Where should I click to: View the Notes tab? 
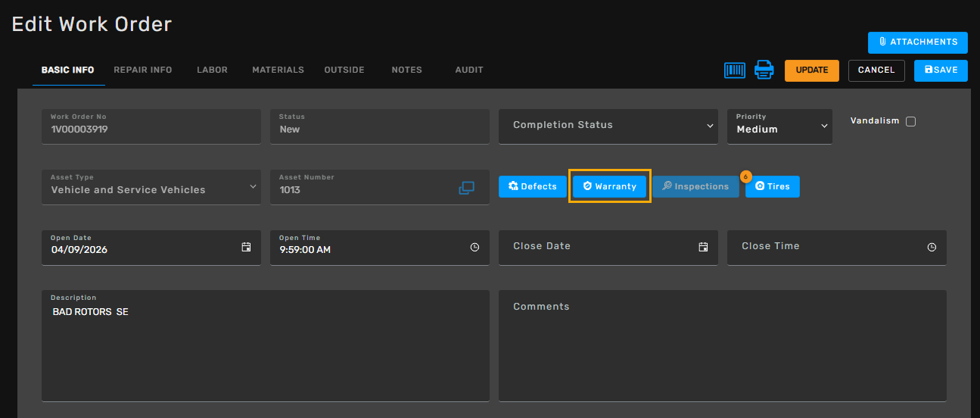[406, 70]
